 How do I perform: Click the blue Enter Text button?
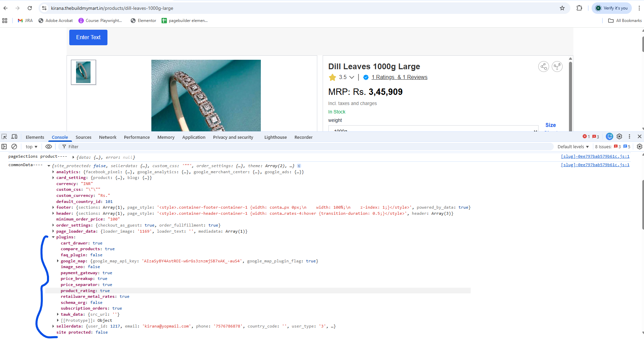[88, 37]
